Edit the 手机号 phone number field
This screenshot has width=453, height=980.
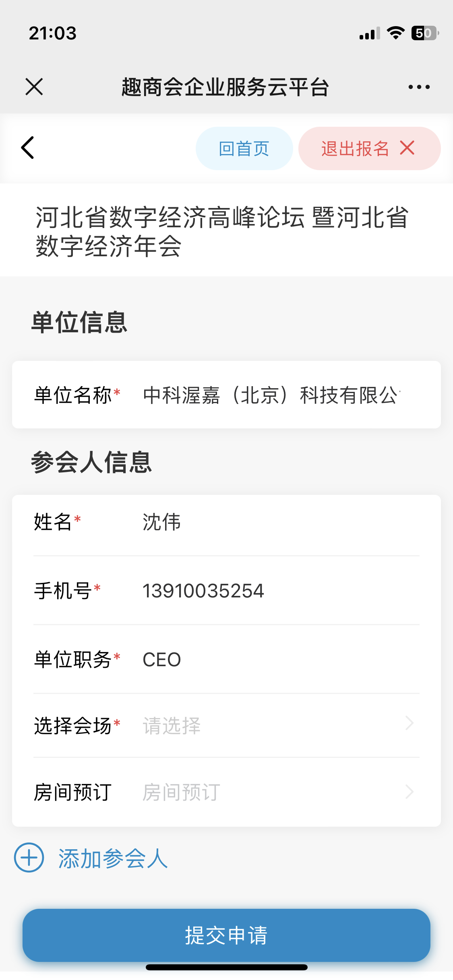pos(274,591)
